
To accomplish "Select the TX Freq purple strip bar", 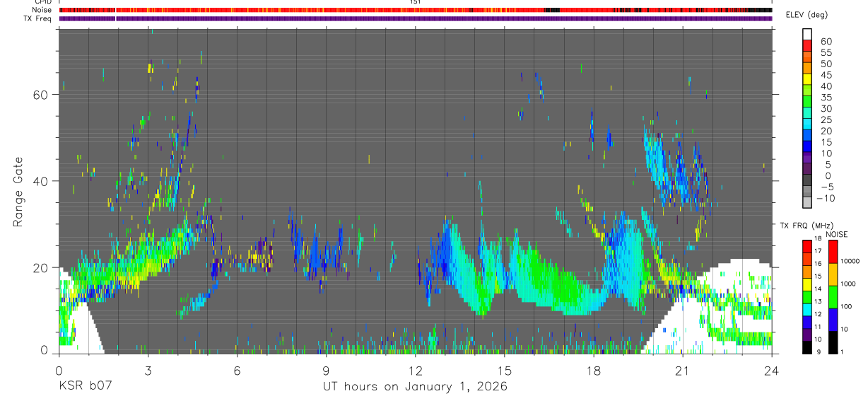I will tap(415, 18).
